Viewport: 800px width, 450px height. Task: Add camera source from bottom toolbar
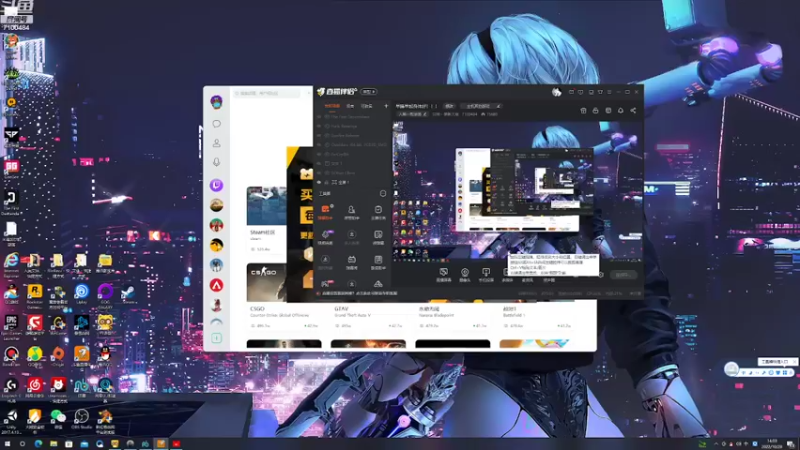(465, 274)
